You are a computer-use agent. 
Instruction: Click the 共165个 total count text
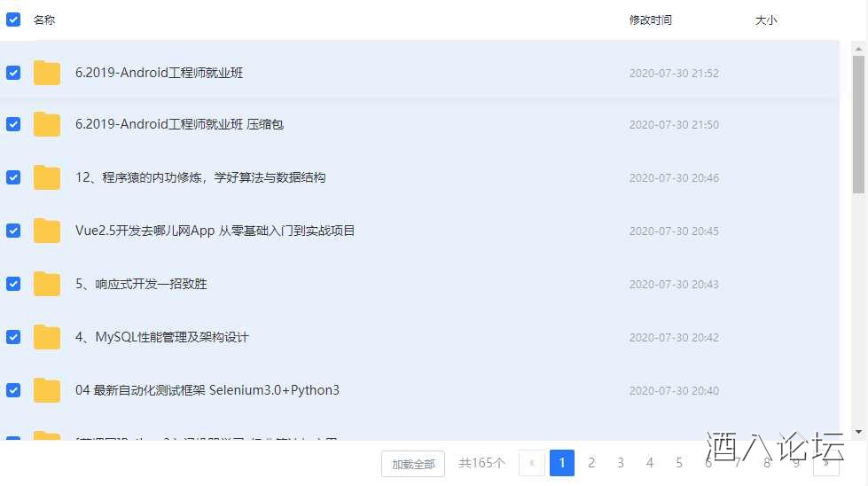click(x=481, y=463)
